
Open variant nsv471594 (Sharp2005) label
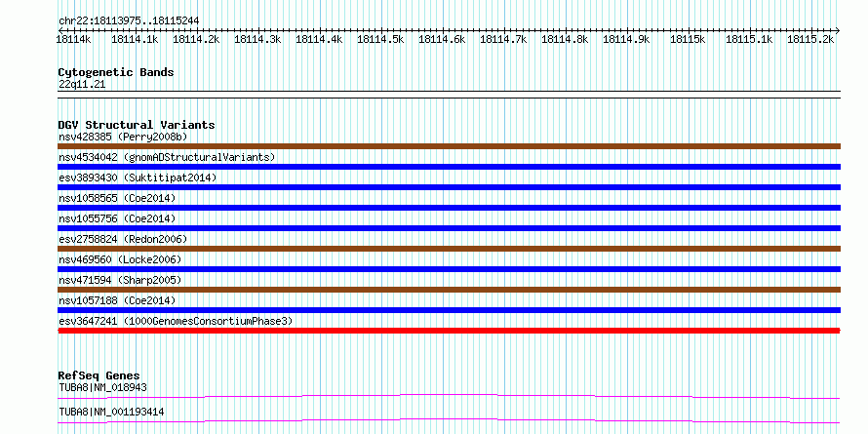pyautogui.click(x=120, y=280)
